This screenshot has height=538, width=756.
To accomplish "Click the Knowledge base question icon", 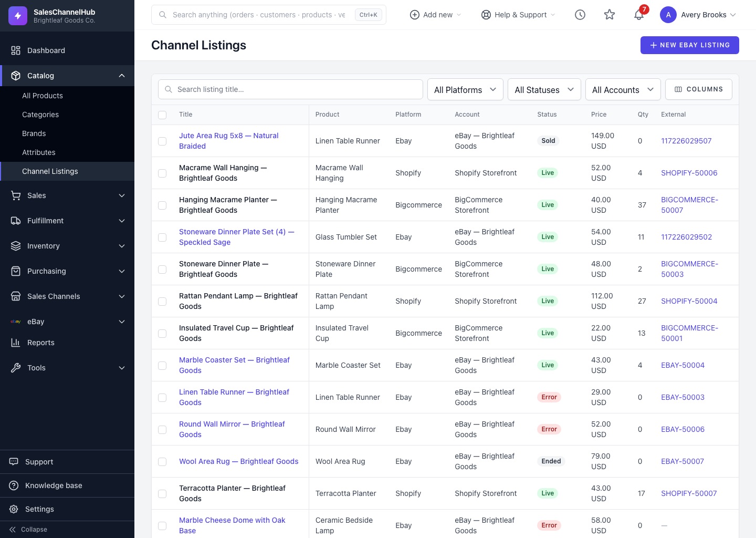I will (x=14, y=485).
